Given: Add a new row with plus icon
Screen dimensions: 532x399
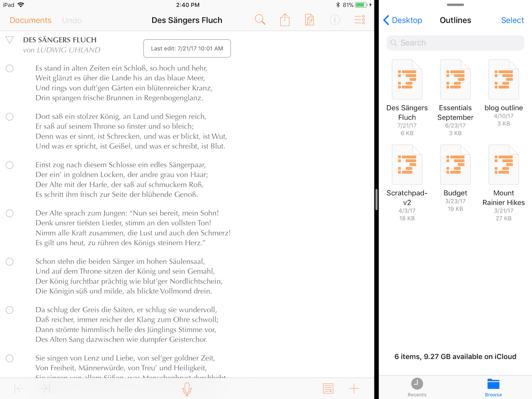Looking at the screenshot, I should point(354,388).
